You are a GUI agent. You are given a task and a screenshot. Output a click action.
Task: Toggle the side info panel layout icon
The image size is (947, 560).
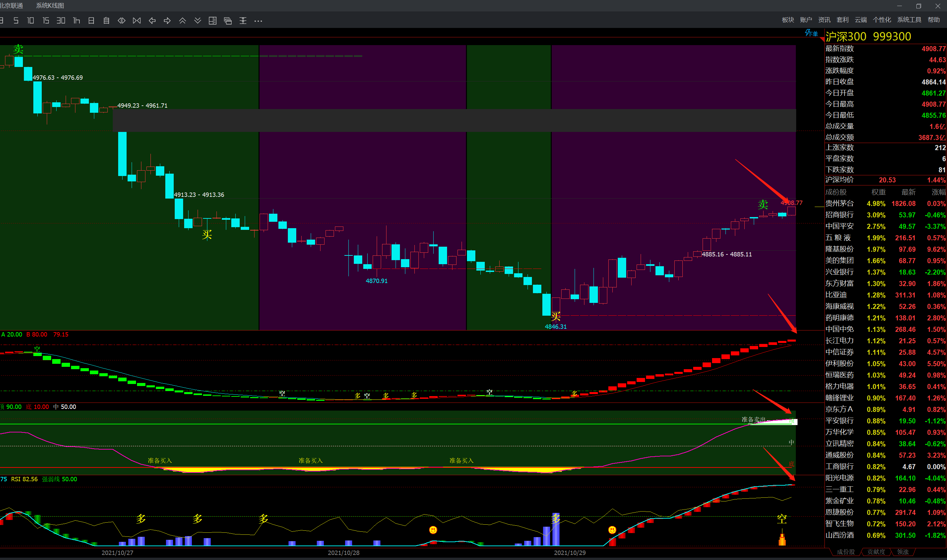point(212,21)
